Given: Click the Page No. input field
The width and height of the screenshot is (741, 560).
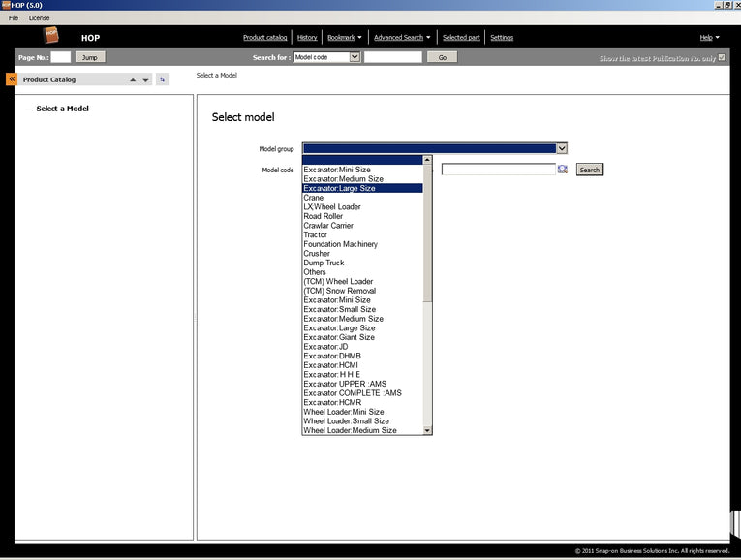Looking at the screenshot, I should coord(60,57).
